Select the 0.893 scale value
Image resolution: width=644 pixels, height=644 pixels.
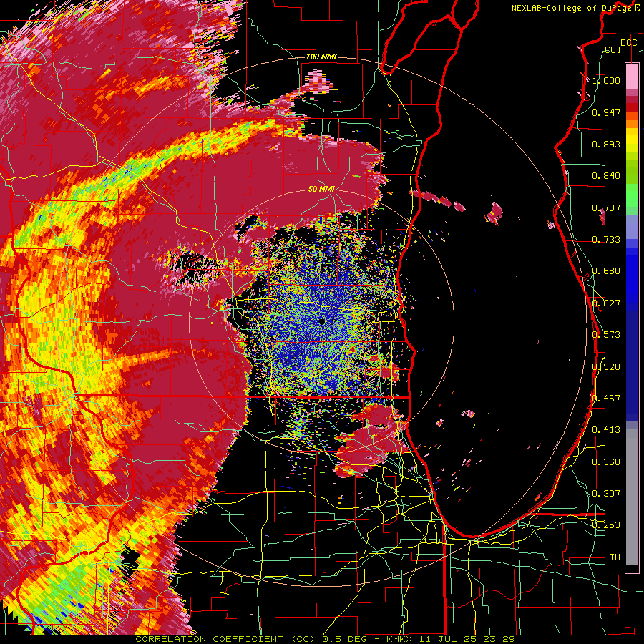coord(606,144)
